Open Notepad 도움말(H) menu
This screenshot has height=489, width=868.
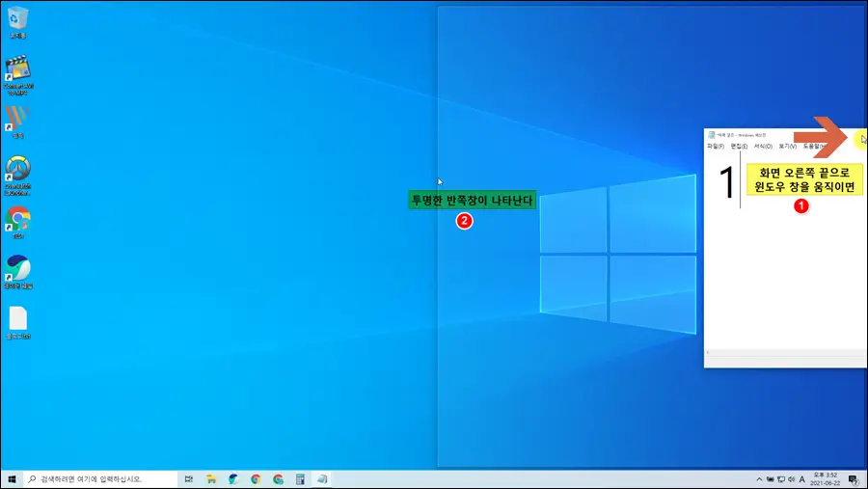click(x=814, y=147)
